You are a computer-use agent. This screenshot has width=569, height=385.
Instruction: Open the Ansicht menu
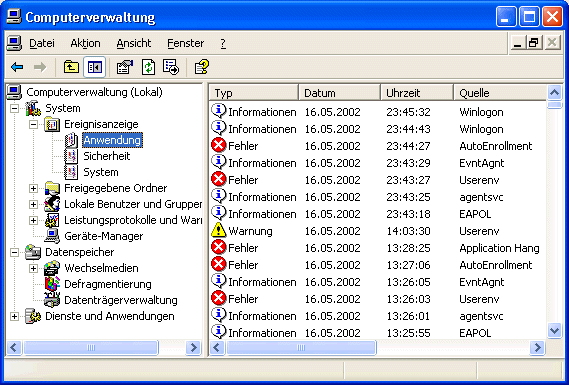point(134,43)
